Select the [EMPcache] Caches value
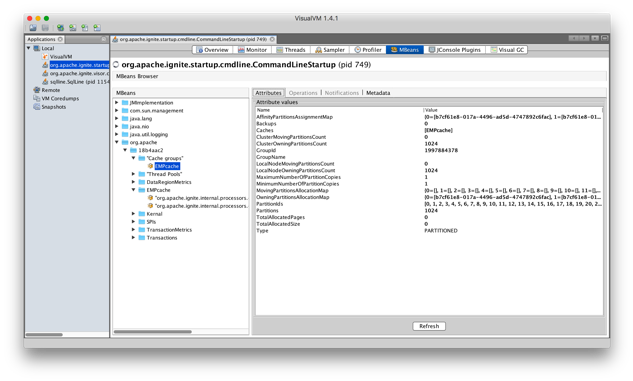 (x=438, y=130)
